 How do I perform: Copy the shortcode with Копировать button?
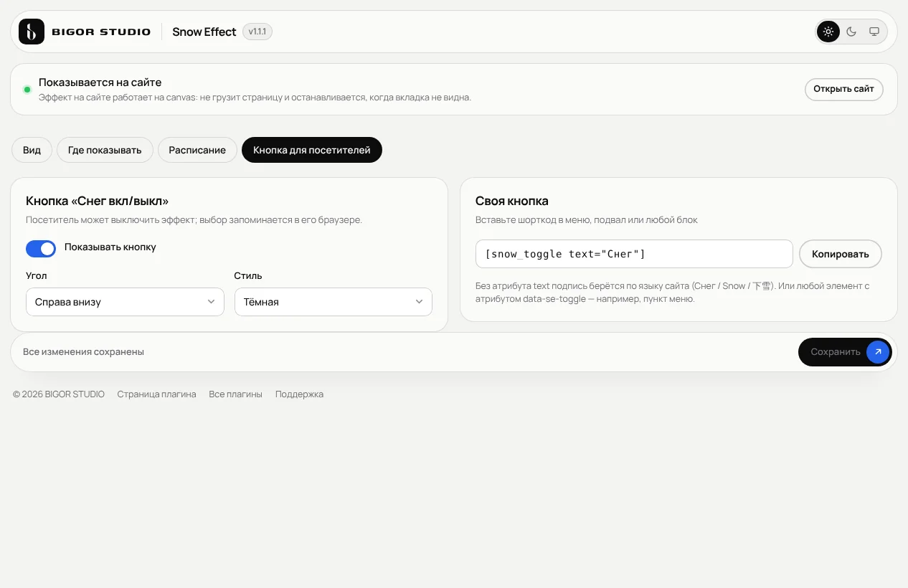(841, 254)
